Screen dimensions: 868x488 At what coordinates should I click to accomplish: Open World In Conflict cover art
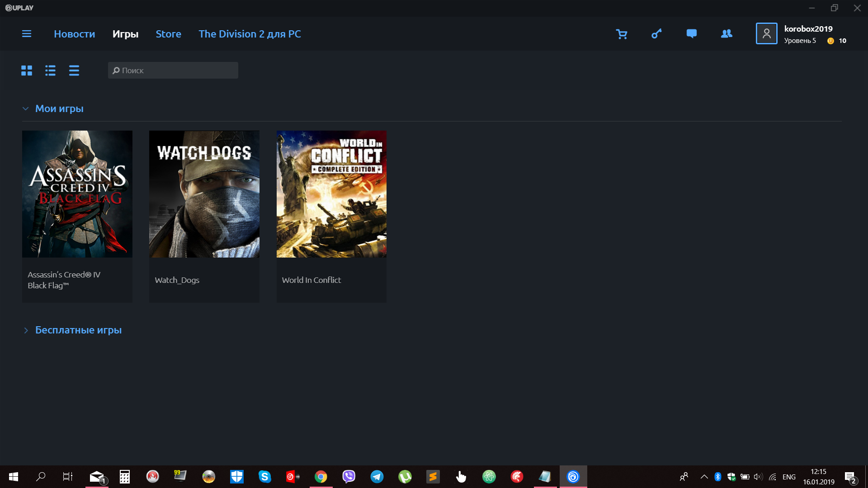331,194
